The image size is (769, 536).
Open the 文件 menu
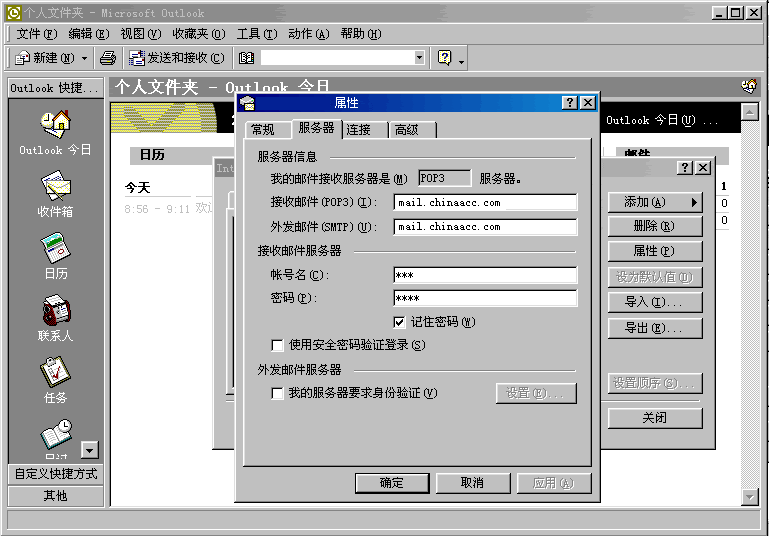tap(37, 34)
